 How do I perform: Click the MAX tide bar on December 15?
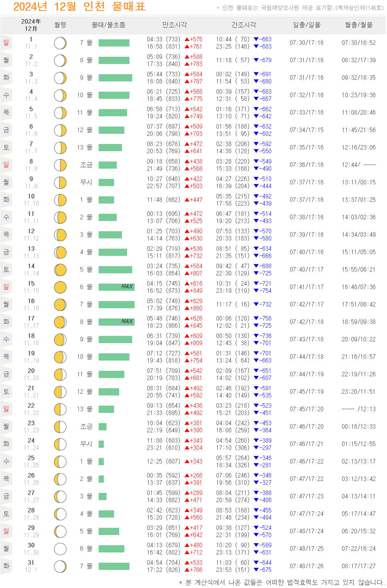pos(116,287)
